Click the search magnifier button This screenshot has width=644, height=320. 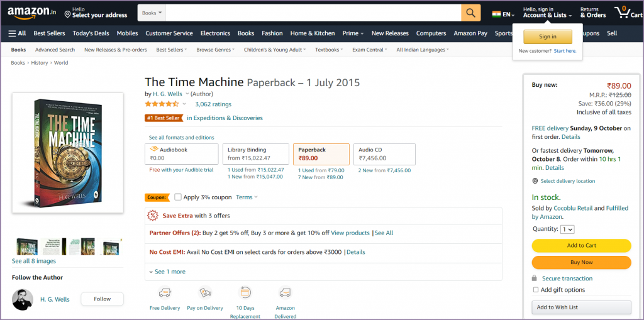(x=470, y=13)
